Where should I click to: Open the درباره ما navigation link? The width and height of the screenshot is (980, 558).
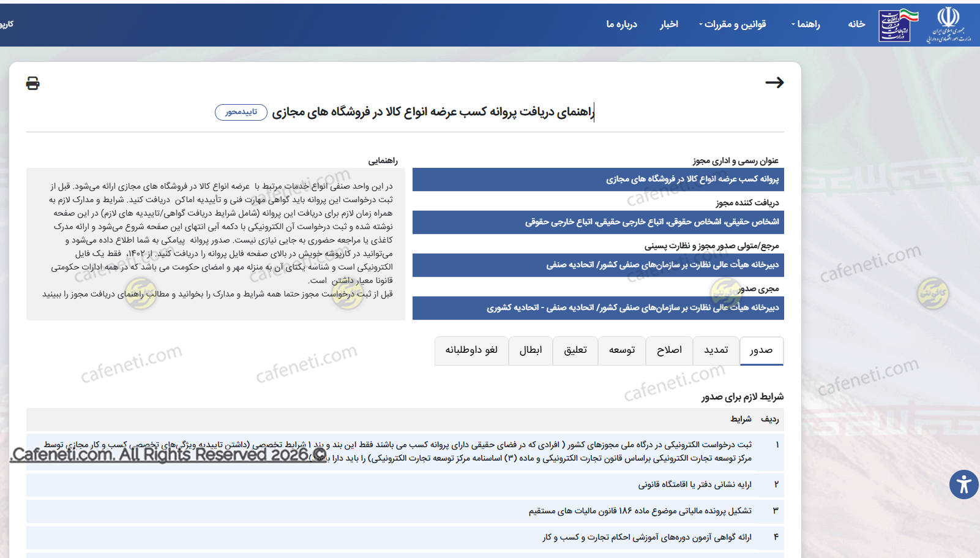click(621, 24)
